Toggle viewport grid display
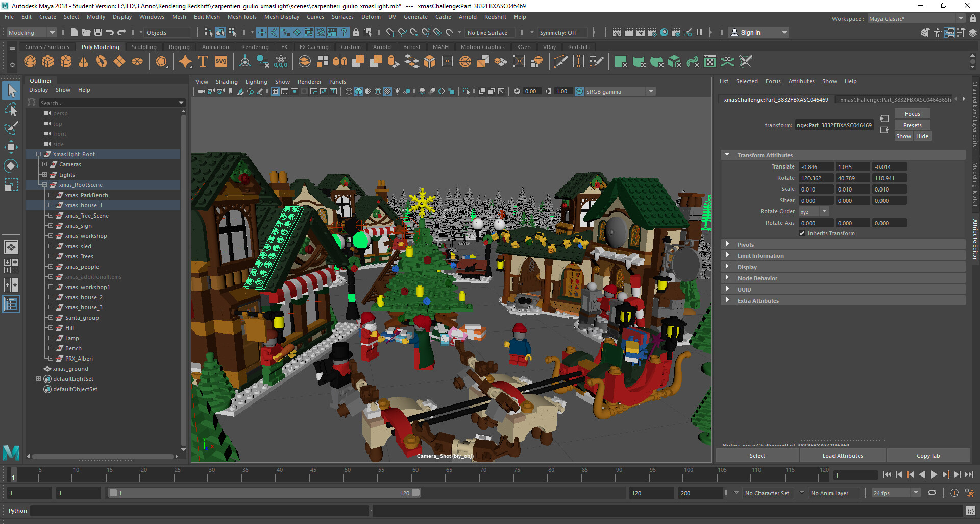The width and height of the screenshot is (980, 524). click(275, 91)
